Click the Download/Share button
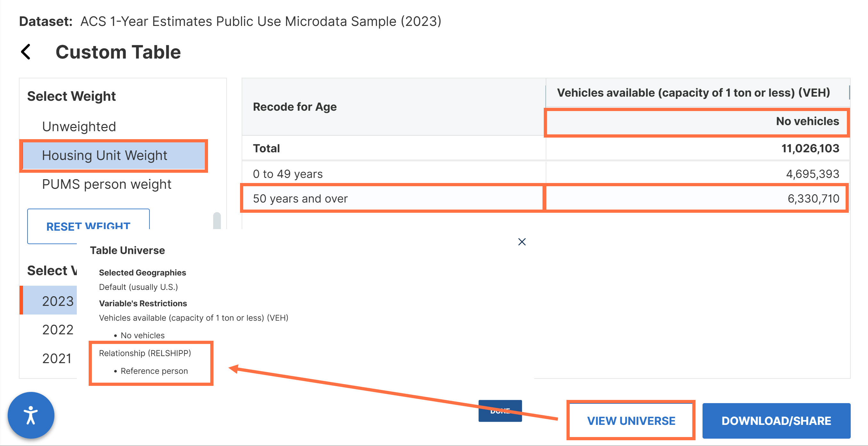This screenshot has width=868, height=446. coord(776,420)
